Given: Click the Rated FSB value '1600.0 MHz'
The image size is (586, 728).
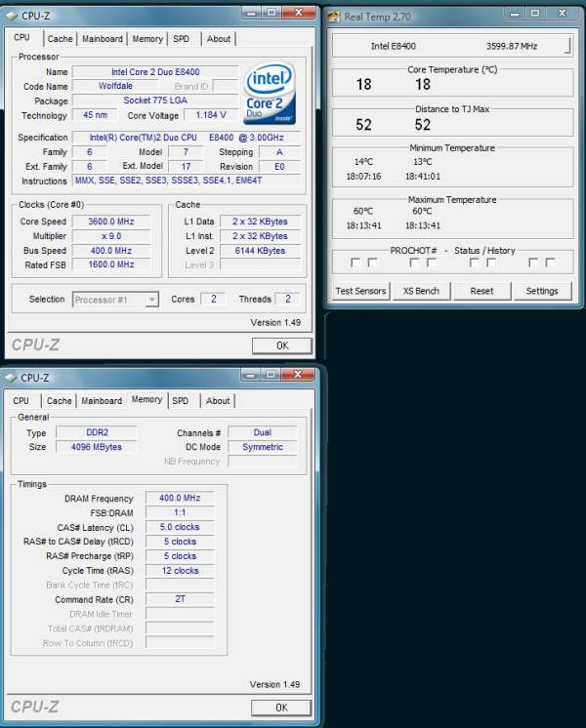Looking at the screenshot, I should coord(111,264).
